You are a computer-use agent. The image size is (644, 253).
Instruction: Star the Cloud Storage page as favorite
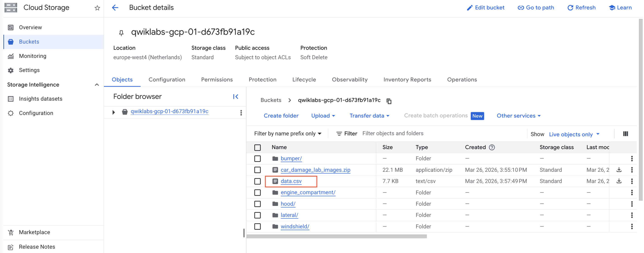click(97, 8)
